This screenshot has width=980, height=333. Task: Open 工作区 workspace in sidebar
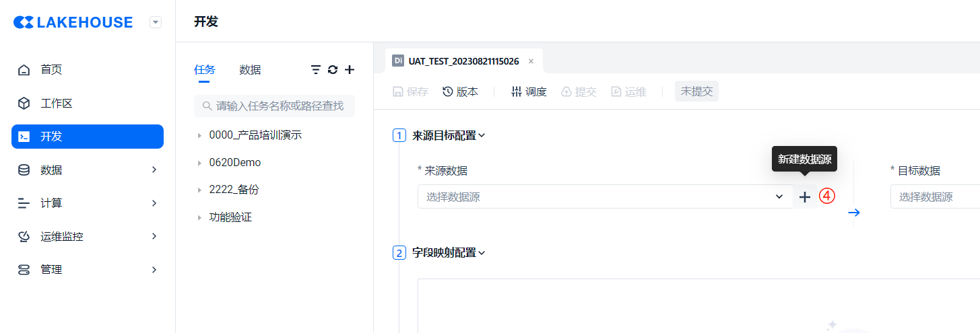click(56, 103)
